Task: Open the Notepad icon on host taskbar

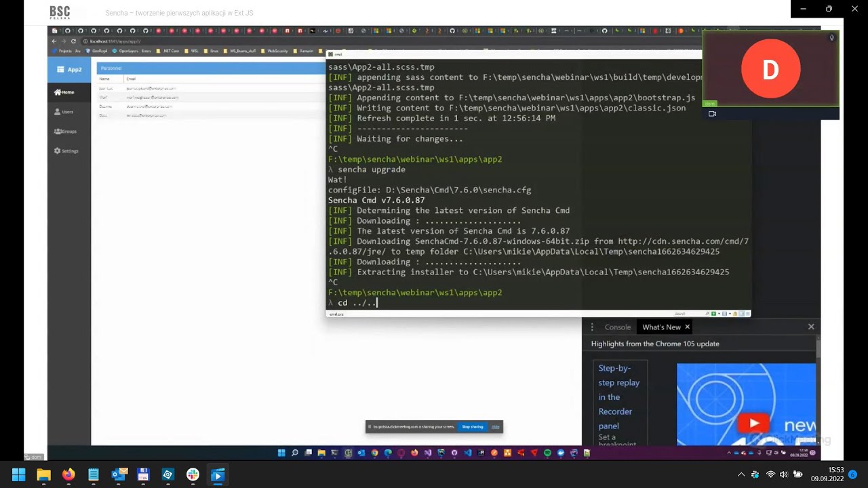Action: coord(94,475)
